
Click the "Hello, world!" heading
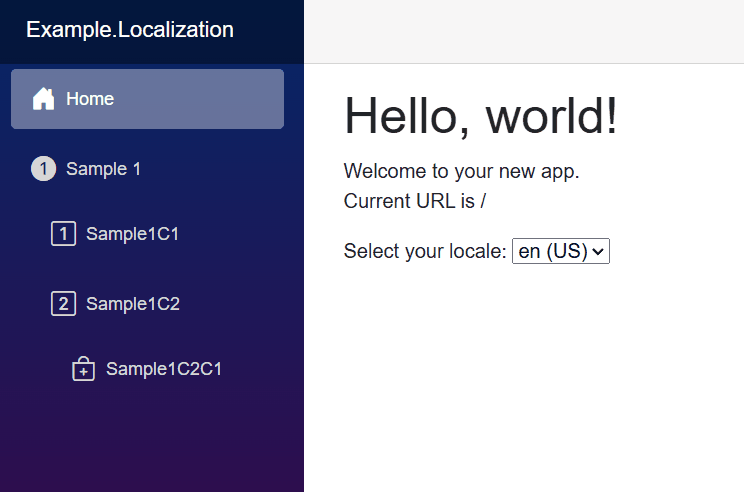click(480, 116)
